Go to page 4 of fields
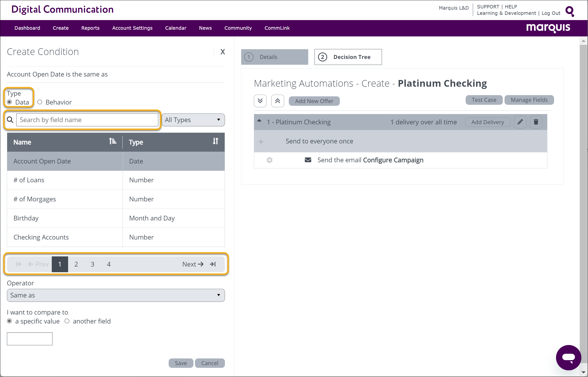 click(x=109, y=264)
